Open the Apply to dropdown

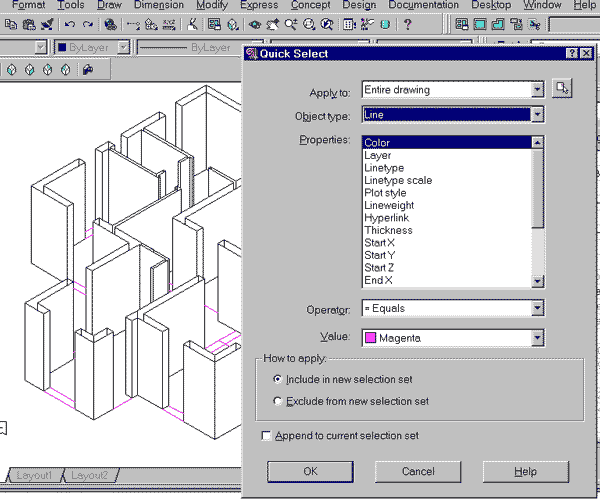(537, 90)
